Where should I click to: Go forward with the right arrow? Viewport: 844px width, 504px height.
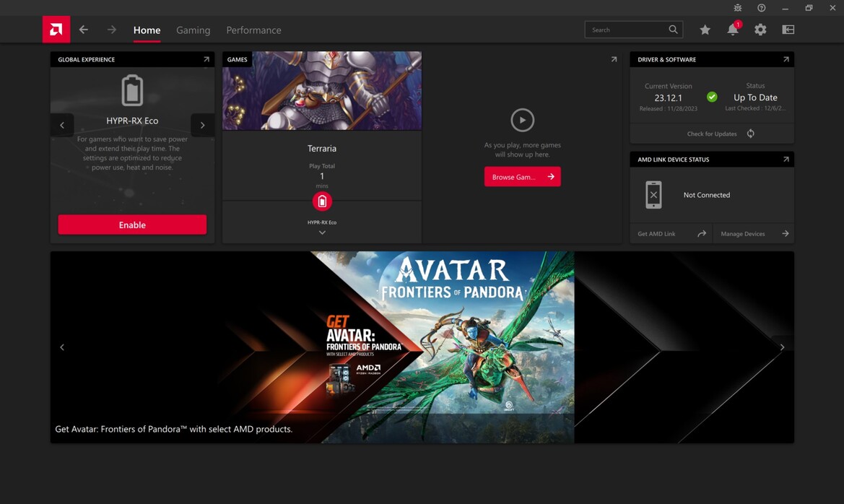(111, 30)
